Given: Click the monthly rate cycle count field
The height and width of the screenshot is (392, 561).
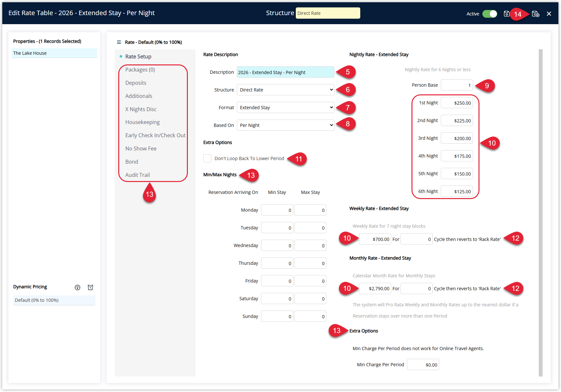Looking at the screenshot, I should (417, 288).
